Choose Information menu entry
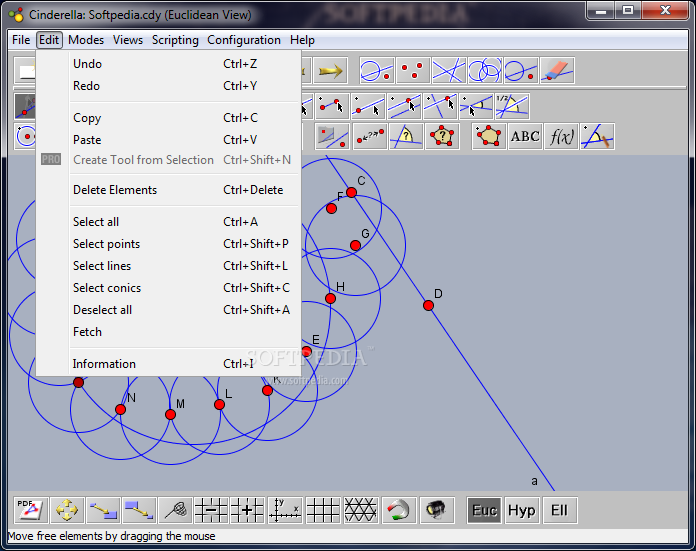This screenshot has height=551, width=696. point(168,364)
